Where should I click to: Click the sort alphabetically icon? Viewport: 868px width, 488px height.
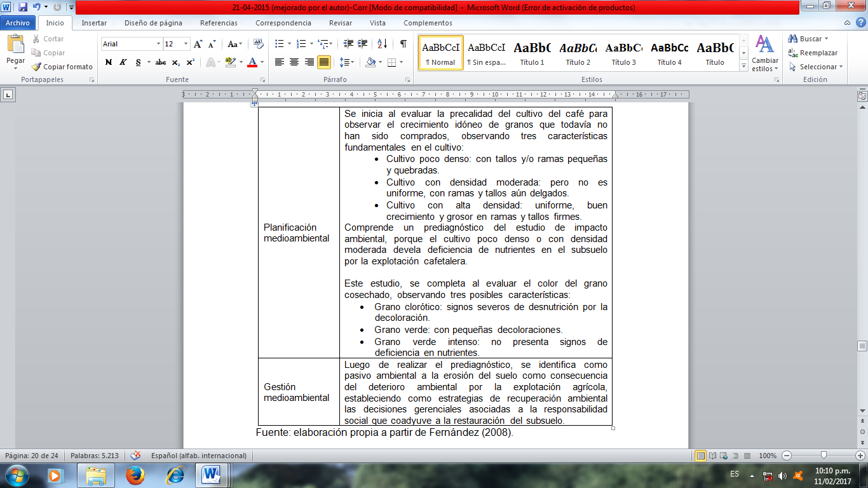[382, 44]
